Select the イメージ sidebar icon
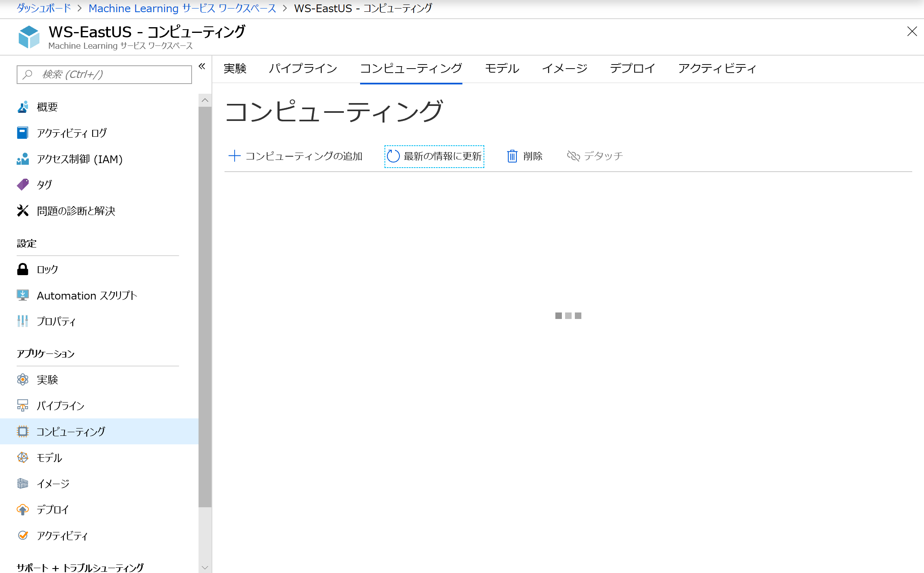 [23, 483]
